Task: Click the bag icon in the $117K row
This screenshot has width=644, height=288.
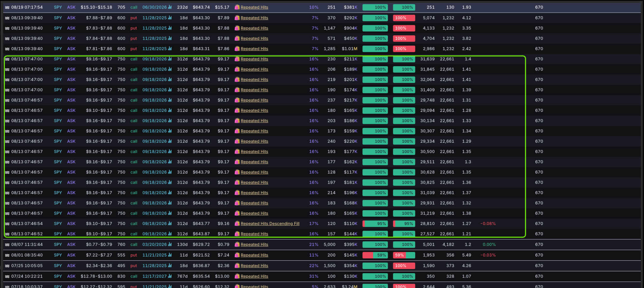Action: (237, 172)
